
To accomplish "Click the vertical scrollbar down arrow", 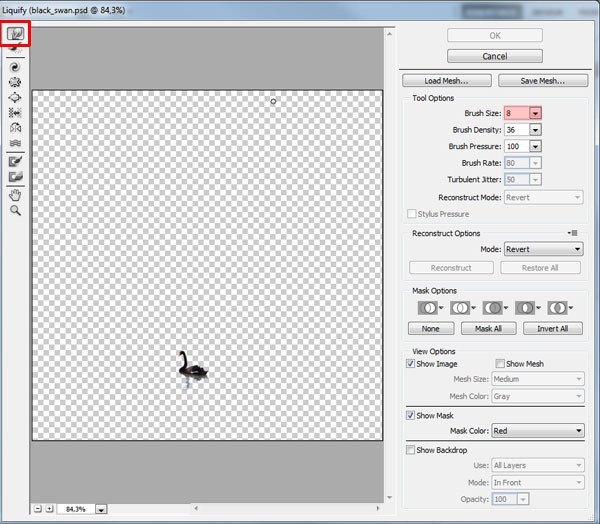I will 389,497.
